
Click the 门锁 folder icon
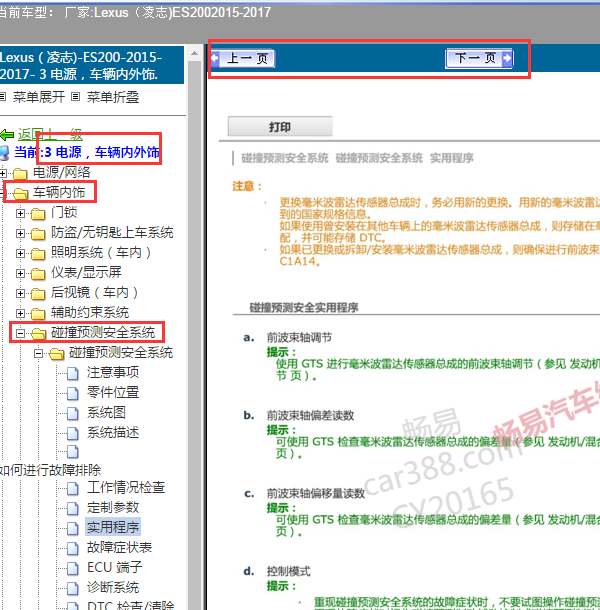(38, 213)
